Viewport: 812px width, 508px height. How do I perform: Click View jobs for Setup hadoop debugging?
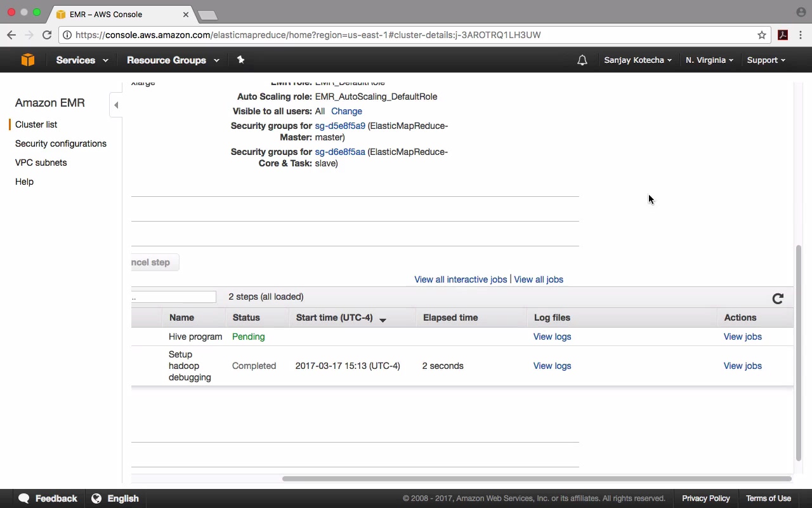[742, 366]
